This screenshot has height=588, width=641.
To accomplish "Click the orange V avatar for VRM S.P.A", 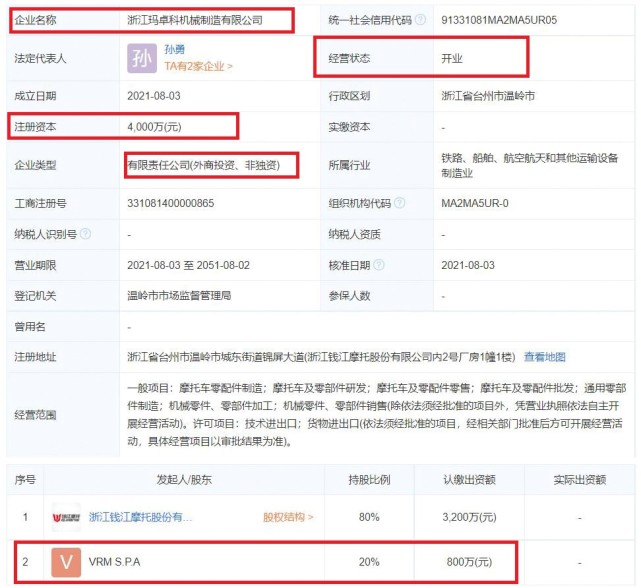I will pos(66,562).
